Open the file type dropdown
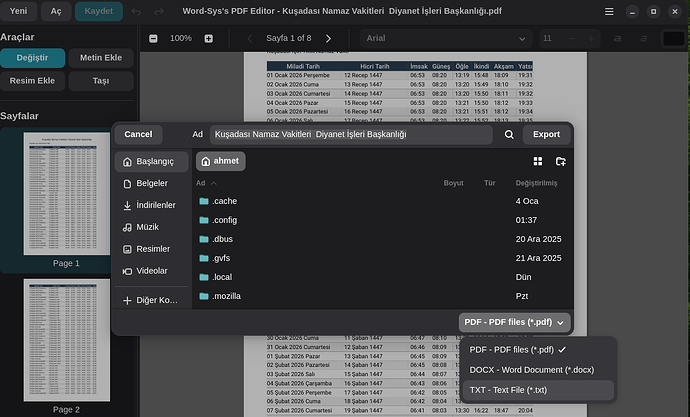Viewport: 690px width, 417px height. [515, 322]
